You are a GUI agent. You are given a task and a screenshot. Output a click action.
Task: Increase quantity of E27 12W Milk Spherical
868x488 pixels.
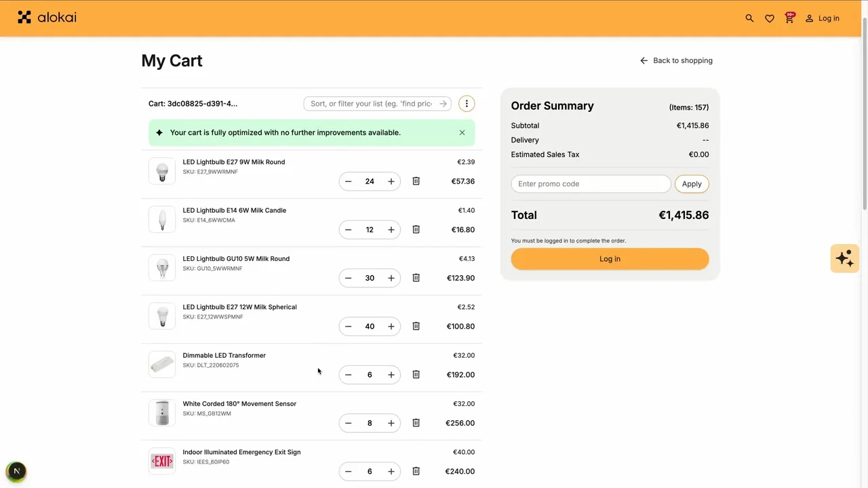point(391,327)
